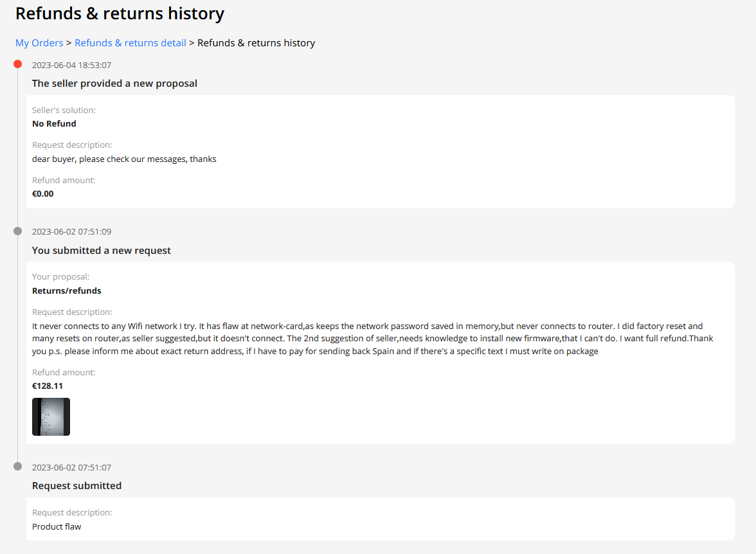Image resolution: width=756 pixels, height=554 pixels.
Task: Click the 'please check our messages' description
Action: pos(124,159)
